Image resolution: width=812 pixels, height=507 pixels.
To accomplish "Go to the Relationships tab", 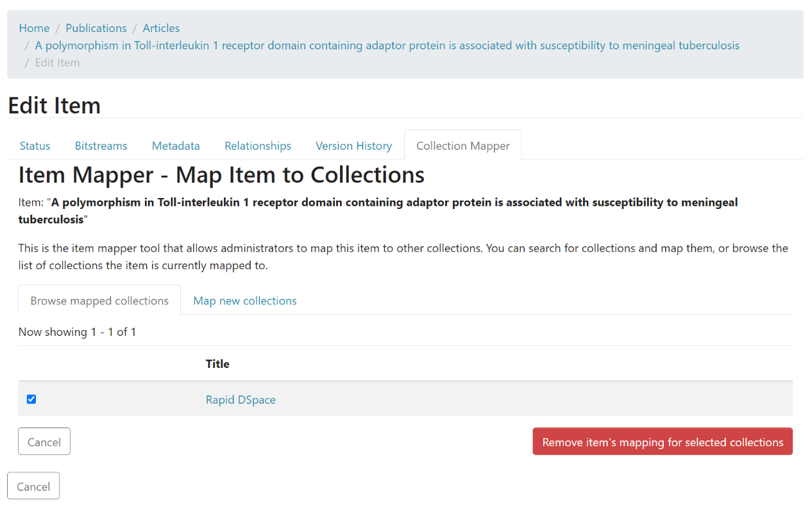I will [258, 146].
